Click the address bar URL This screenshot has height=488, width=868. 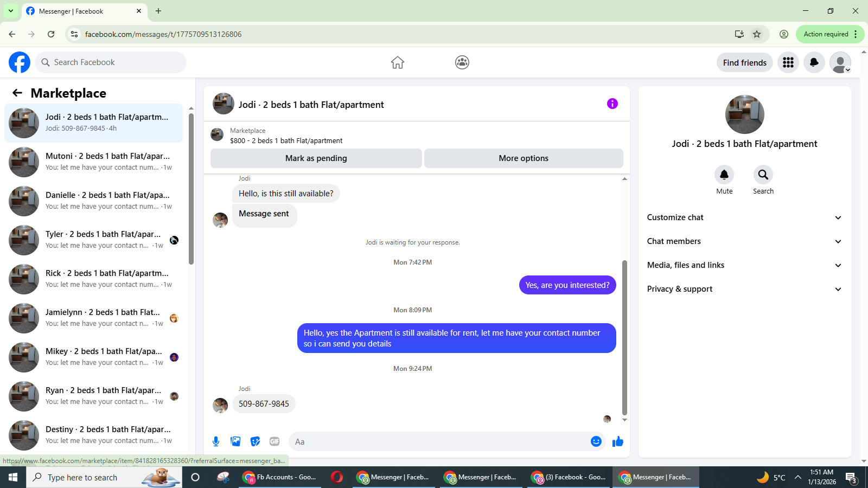point(163,34)
